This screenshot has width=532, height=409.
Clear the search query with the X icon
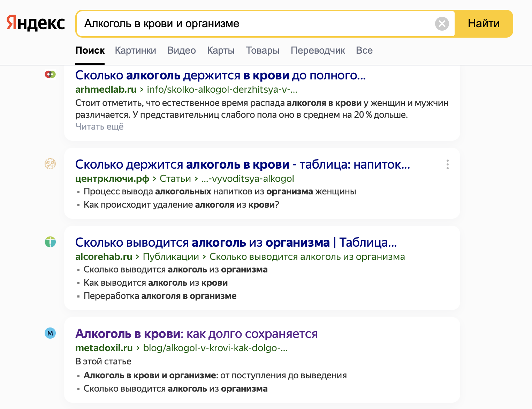click(442, 24)
